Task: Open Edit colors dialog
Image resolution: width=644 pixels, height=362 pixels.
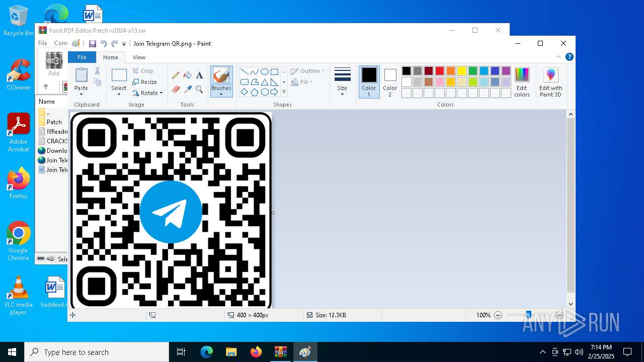Action: [522, 82]
